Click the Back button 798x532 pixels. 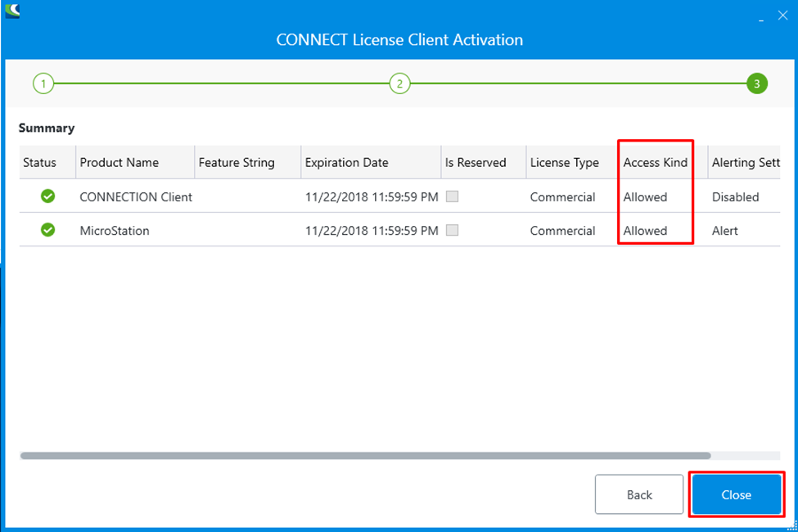(x=639, y=494)
